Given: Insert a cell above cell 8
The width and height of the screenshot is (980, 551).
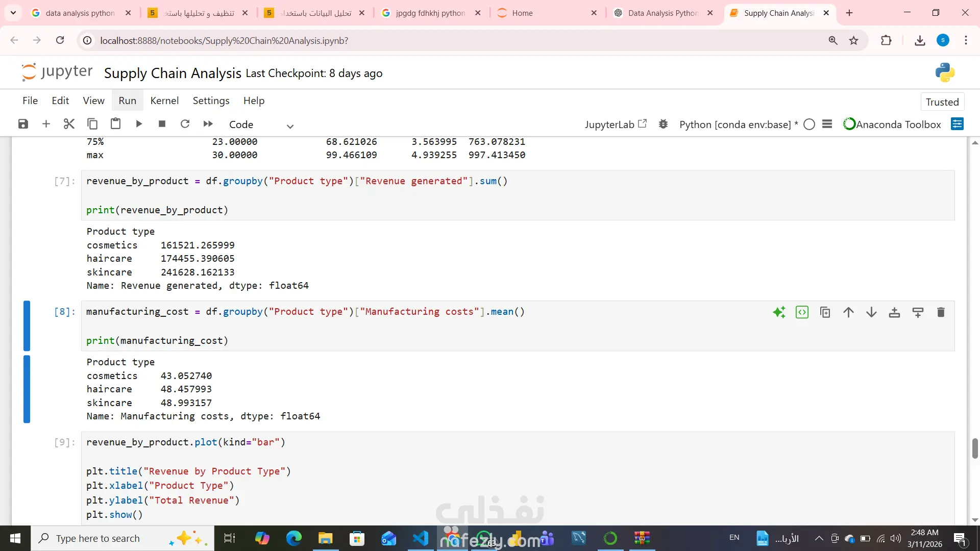Looking at the screenshot, I should (894, 312).
